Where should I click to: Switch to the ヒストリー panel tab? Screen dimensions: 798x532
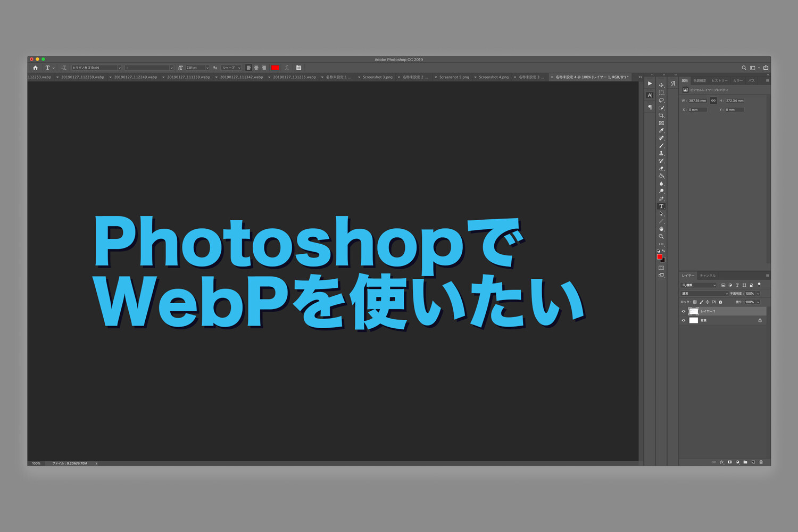tap(719, 81)
